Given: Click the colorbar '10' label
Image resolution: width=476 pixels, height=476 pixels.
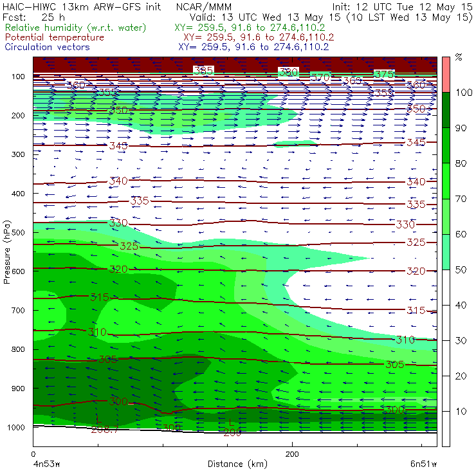Looking at the screenshot, I should click(x=461, y=412).
